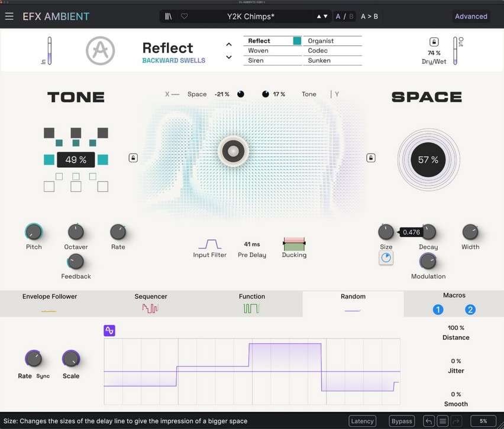The image size is (504, 429).
Task: Toggle the Tone section lock icon
Action: pyautogui.click(x=133, y=158)
